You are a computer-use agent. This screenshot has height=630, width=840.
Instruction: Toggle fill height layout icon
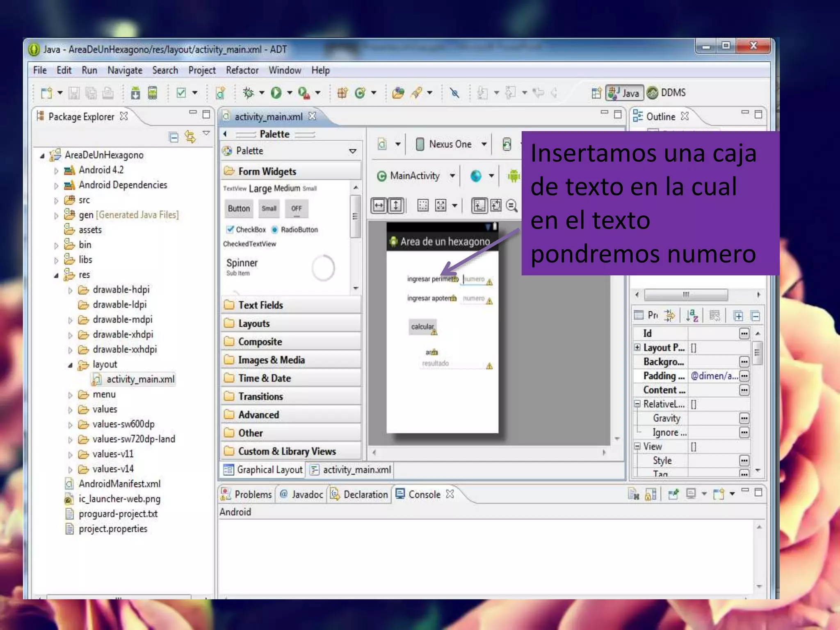tap(396, 205)
